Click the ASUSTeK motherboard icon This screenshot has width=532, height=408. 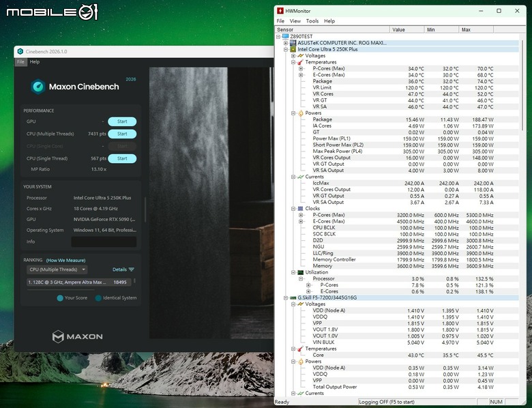pos(293,43)
